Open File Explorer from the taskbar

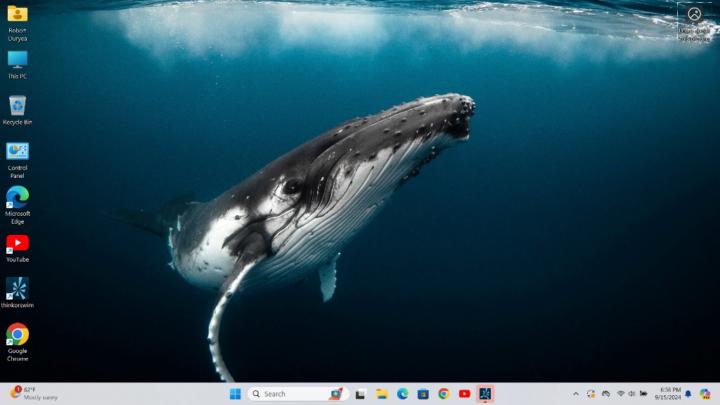pyautogui.click(x=382, y=394)
